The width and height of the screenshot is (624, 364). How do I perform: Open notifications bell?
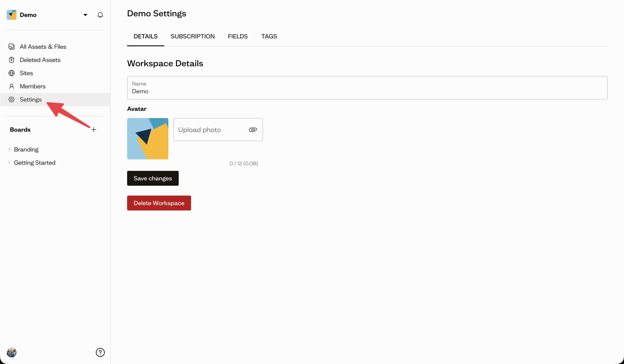tap(100, 15)
